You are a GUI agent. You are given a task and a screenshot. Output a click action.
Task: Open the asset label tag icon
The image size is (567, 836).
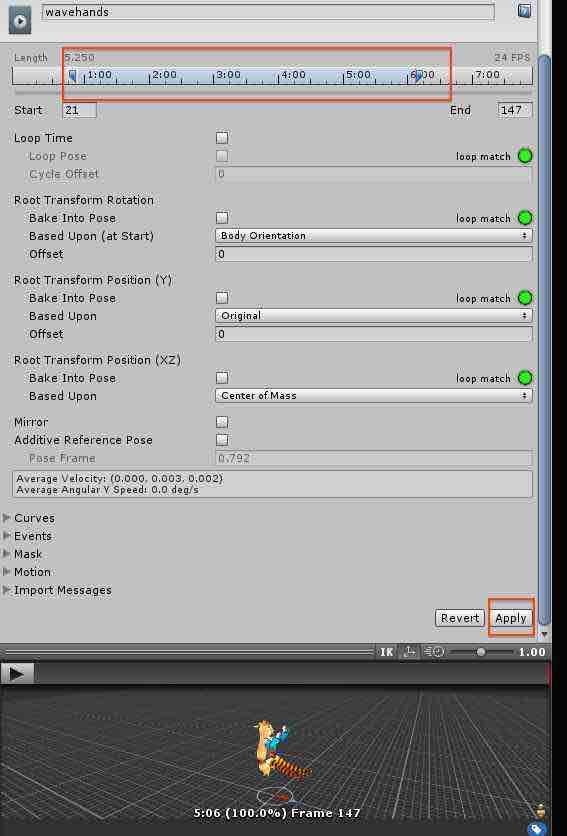tap(537, 829)
